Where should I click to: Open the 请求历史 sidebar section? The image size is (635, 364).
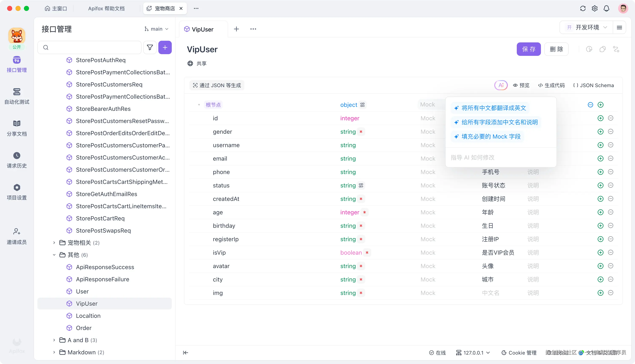[17, 160]
